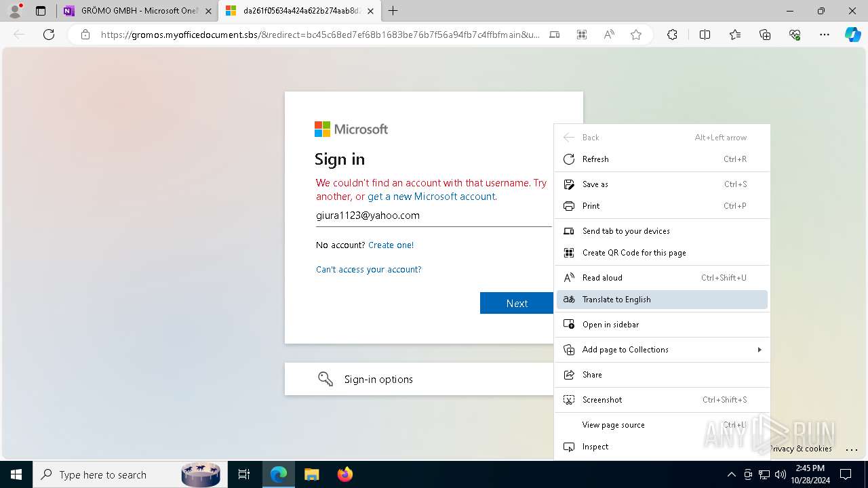The height and width of the screenshot is (488, 868).
Task: Click the blue Next button
Action: [x=517, y=303]
